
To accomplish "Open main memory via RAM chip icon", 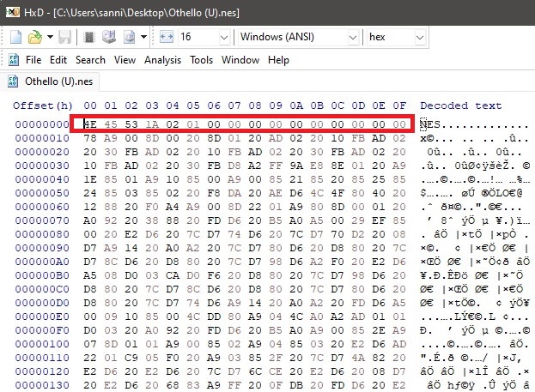I will 89,37.
